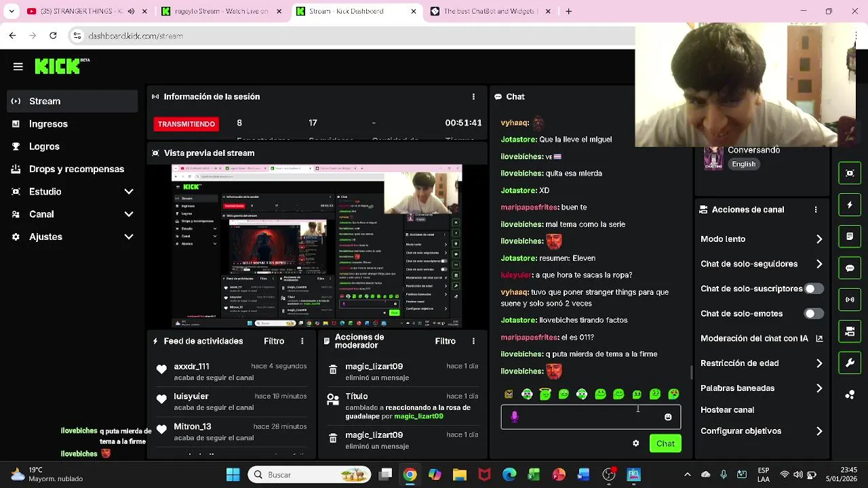This screenshot has width=868, height=488.
Task: Click the purple microphone icon in the chat box
Action: pyautogui.click(x=515, y=417)
